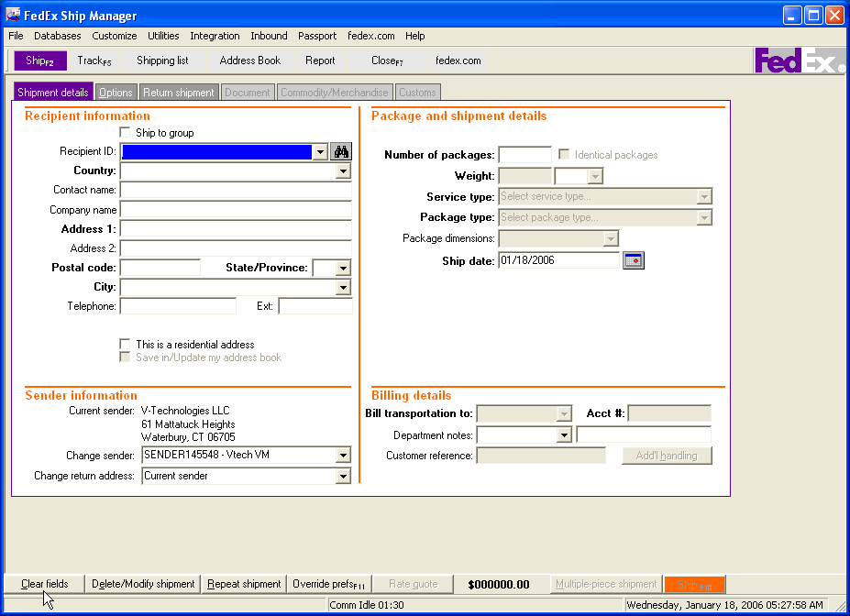Open the Change return address dropdown
The image size is (850, 616).
coord(343,477)
